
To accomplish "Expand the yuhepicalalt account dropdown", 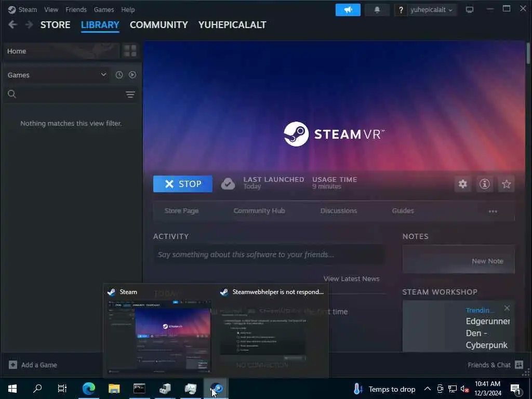I will tap(431, 10).
